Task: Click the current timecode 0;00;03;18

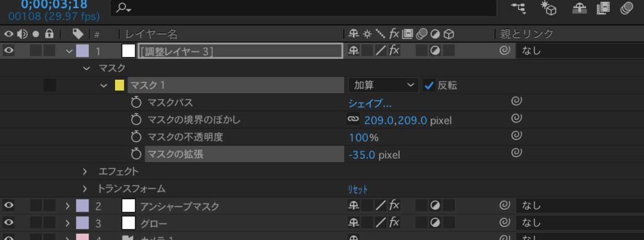Action: 54,4
